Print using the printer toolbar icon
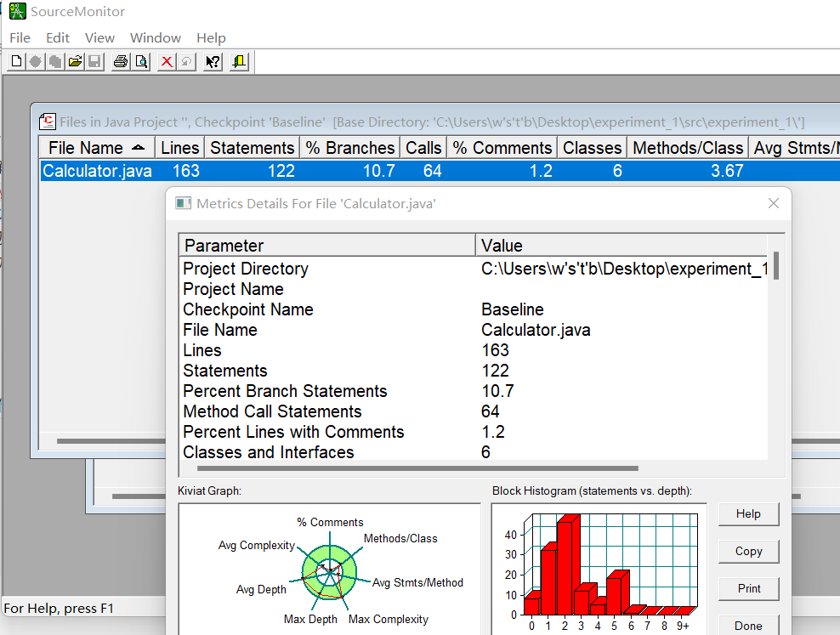The height and width of the screenshot is (635, 840). (x=121, y=61)
